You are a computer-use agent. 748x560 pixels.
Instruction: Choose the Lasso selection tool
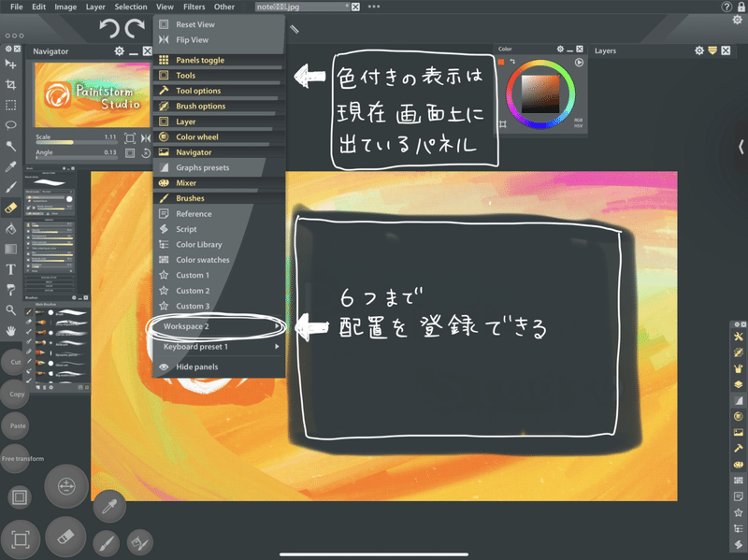(11, 125)
